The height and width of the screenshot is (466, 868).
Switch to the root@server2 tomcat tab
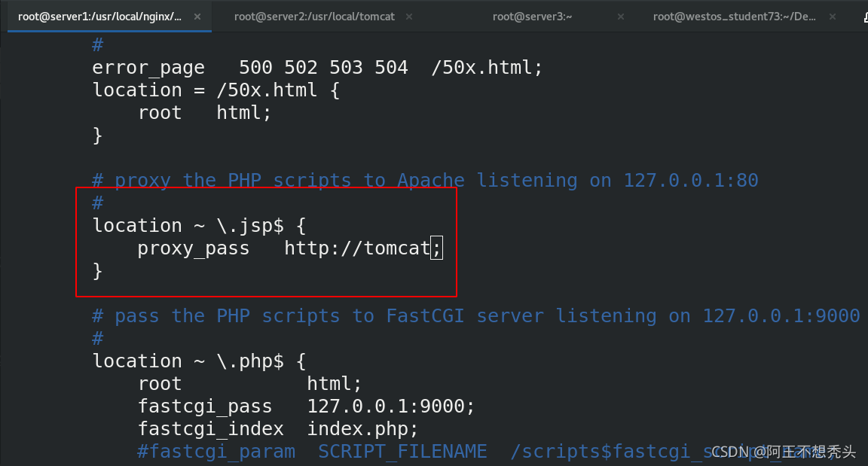point(314,17)
